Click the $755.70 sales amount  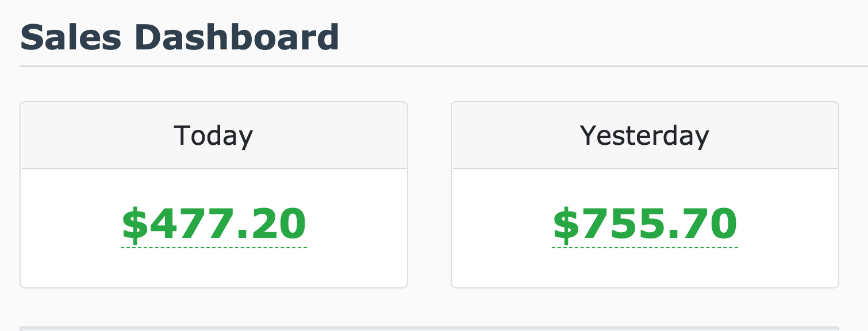[645, 224]
